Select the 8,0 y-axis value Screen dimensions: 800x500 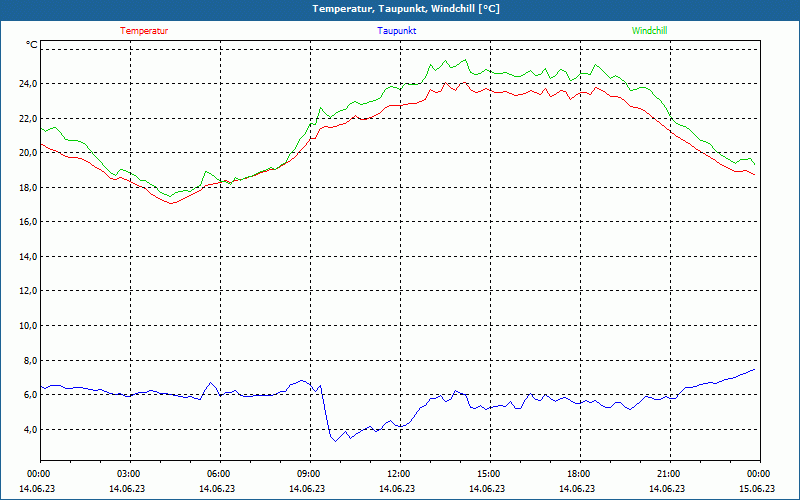click(31, 360)
